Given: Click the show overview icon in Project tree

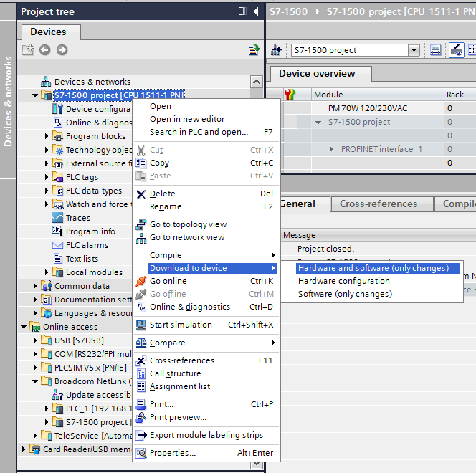Looking at the screenshot, I should (253, 49).
